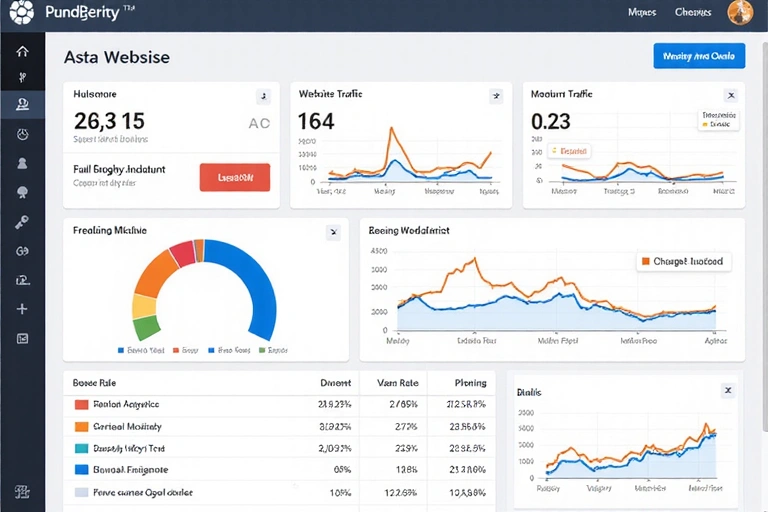Close the Dlalis chart card with X
This screenshot has width=768, height=512.
(728, 390)
